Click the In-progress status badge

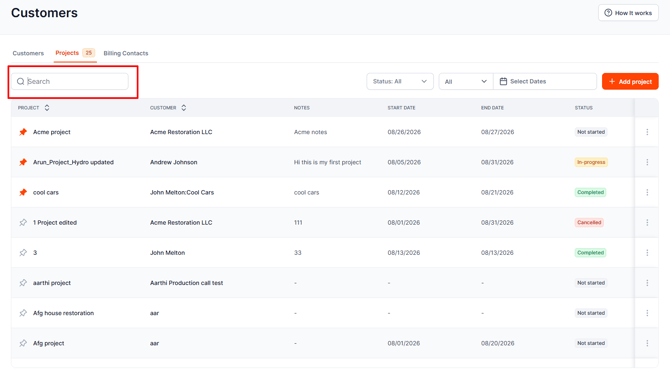[x=591, y=162]
